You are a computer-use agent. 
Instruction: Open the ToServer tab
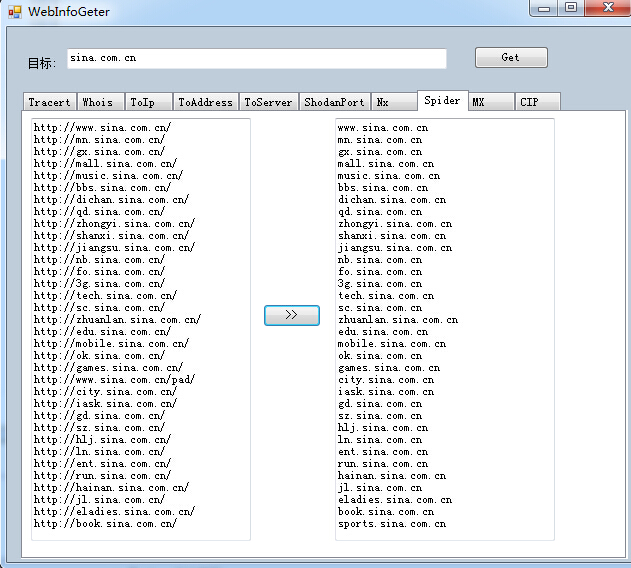pos(268,102)
